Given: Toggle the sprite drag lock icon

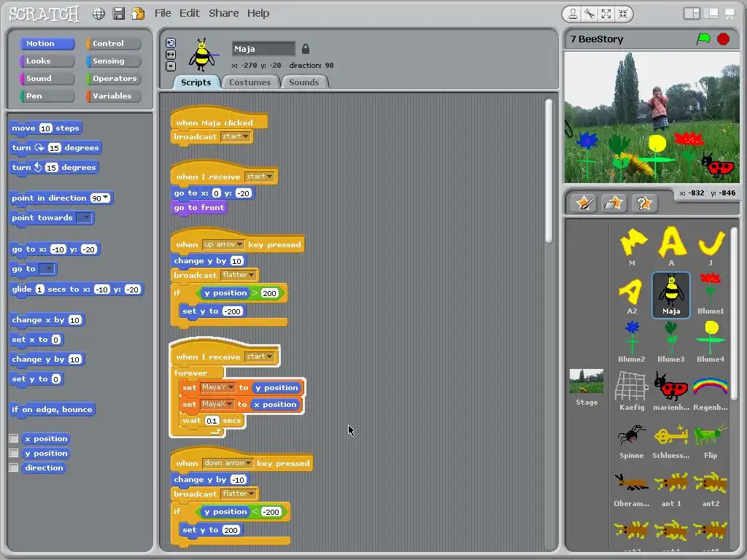Looking at the screenshot, I should [x=306, y=49].
